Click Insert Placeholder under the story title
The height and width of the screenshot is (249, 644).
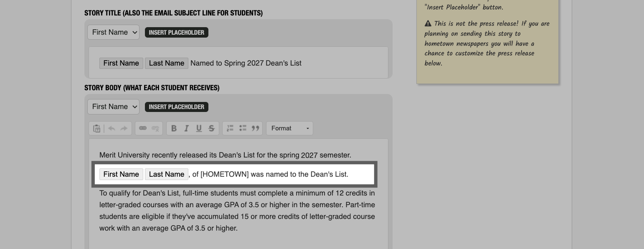click(x=176, y=32)
